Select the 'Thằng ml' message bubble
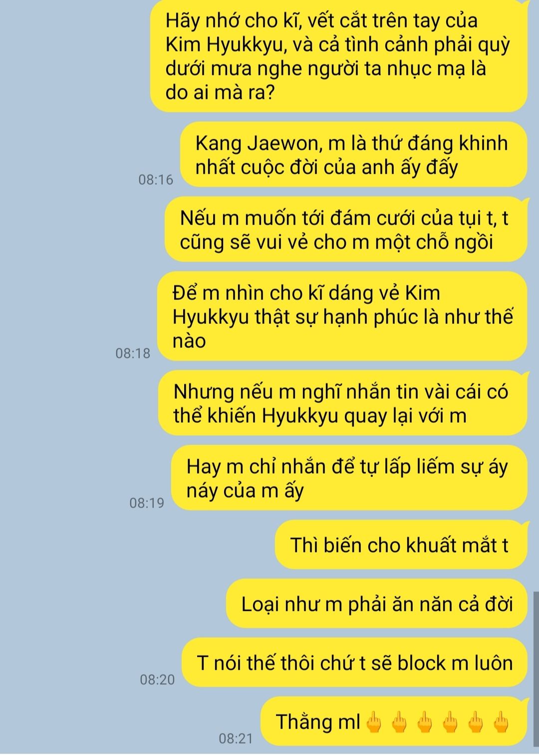The width and height of the screenshot is (539, 756). tap(394, 722)
